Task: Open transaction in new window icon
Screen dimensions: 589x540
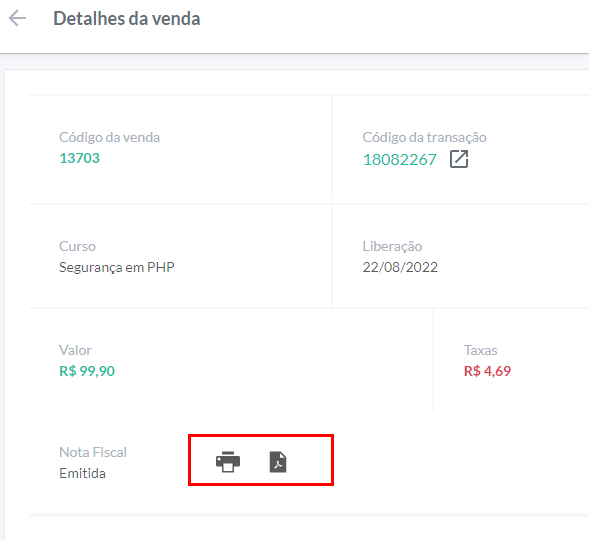Action: click(x=459, y=159)
